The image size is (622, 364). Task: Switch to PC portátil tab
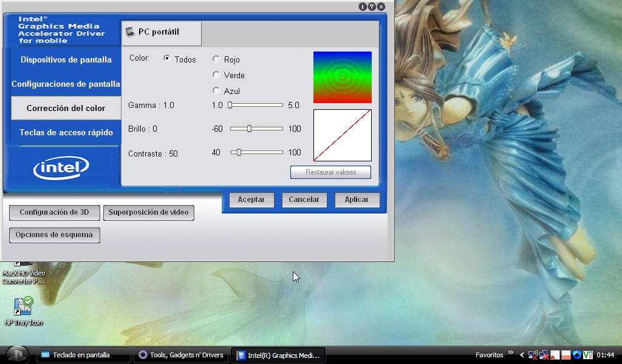(x=162, y=33)
